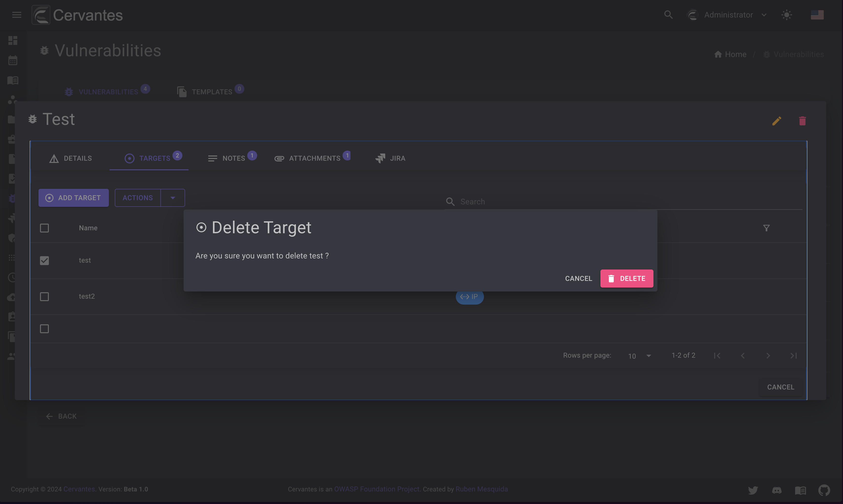
Task: Expand the Actions dropdown arrow
Action: tap(173, 198)
